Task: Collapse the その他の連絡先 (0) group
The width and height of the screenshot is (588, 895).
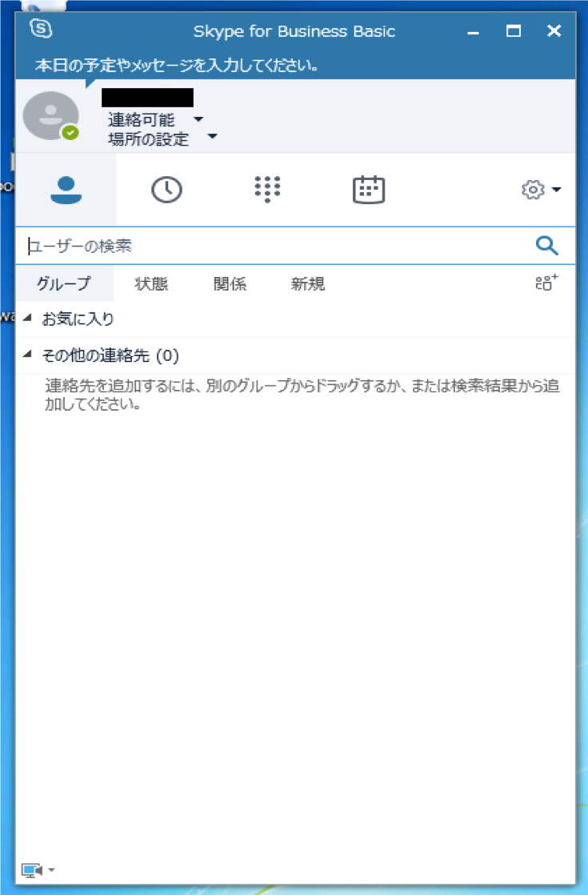Action: (27, 355)
